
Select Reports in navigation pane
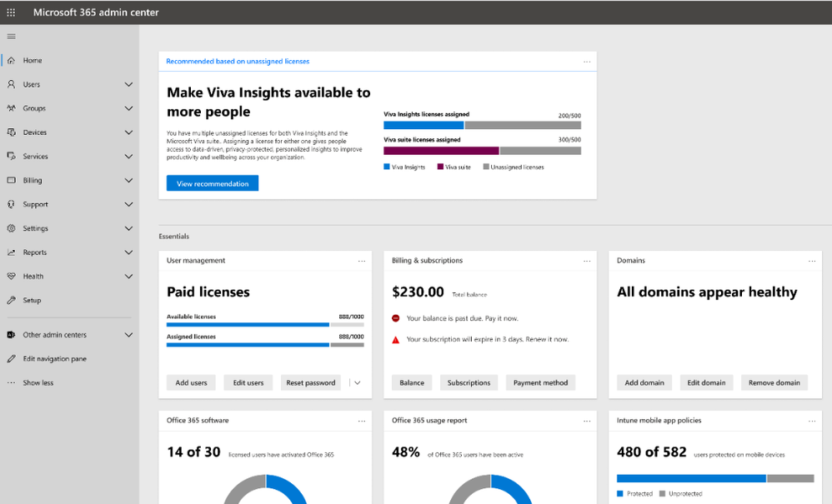point(34,252)
